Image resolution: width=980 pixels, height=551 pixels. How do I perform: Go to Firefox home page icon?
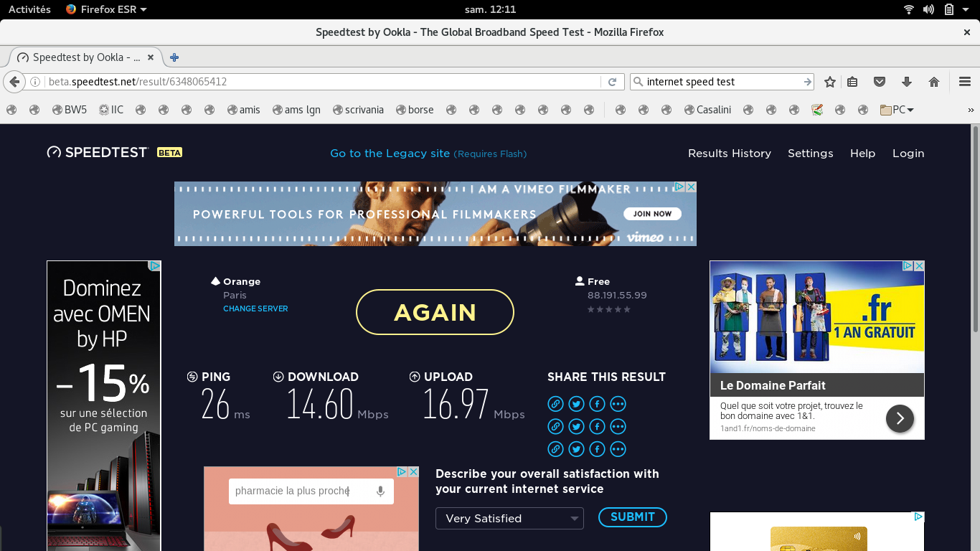click(x=934, y=82)
